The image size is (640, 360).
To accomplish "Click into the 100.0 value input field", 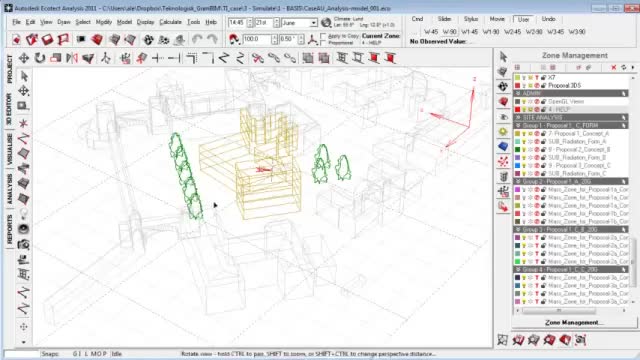I will 256,39.
